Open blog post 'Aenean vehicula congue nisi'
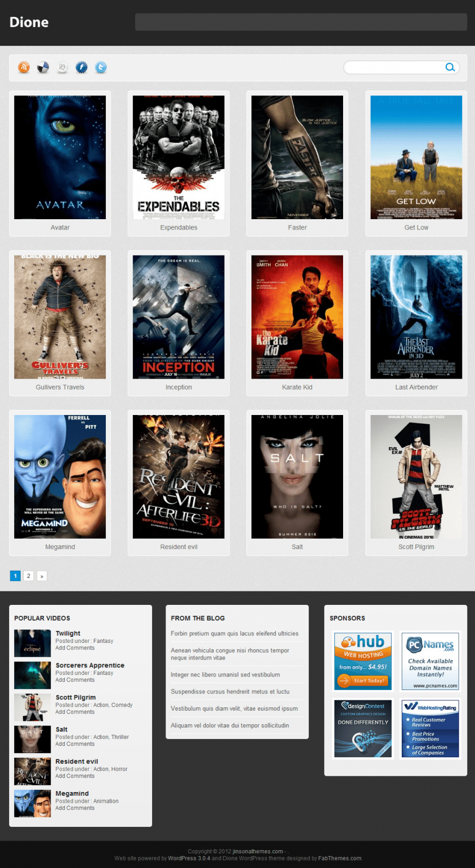The image size is (475, 868). point(230,654)
